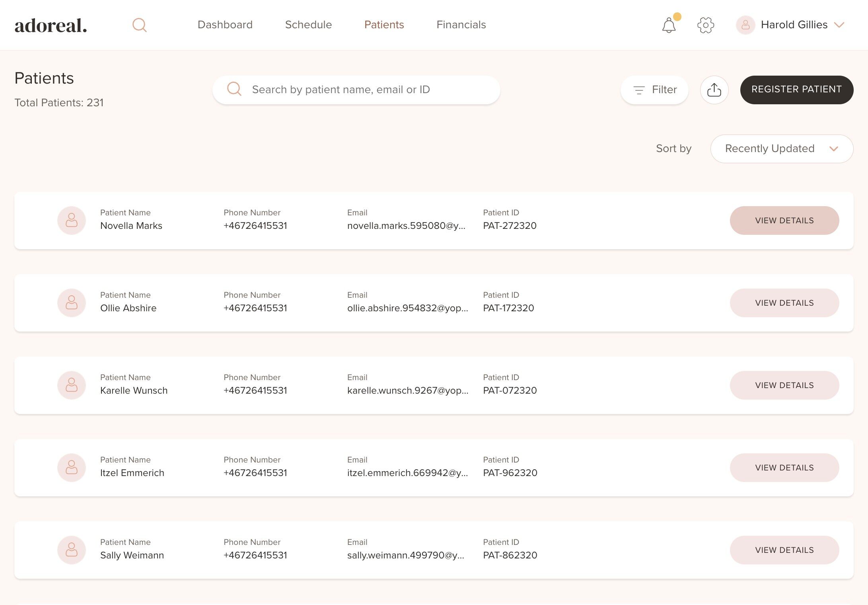Screen dimensions: 868x605
Task: Open the Financials tab
Action: click(x=461, y=25)
